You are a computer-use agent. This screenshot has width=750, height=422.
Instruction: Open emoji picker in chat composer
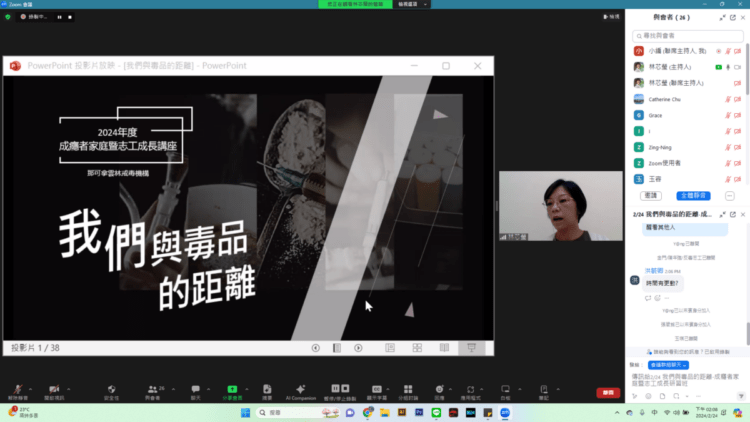coord(648,396)
